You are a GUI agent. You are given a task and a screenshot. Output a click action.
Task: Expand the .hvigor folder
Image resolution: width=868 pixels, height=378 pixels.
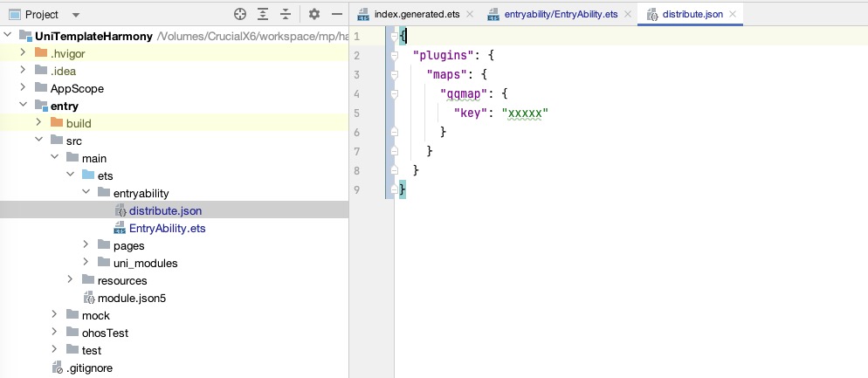(23, 53)
